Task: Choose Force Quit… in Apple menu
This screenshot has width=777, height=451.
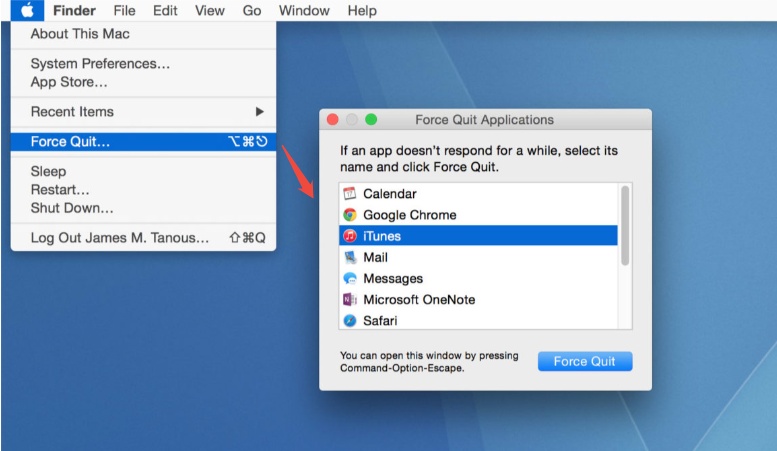Action: (143, 141)
